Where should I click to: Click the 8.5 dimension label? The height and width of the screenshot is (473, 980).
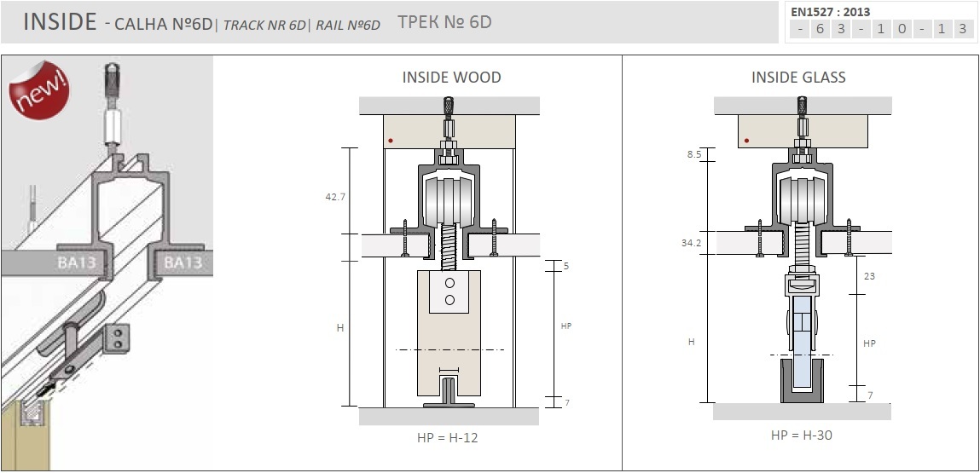(693, 153)
